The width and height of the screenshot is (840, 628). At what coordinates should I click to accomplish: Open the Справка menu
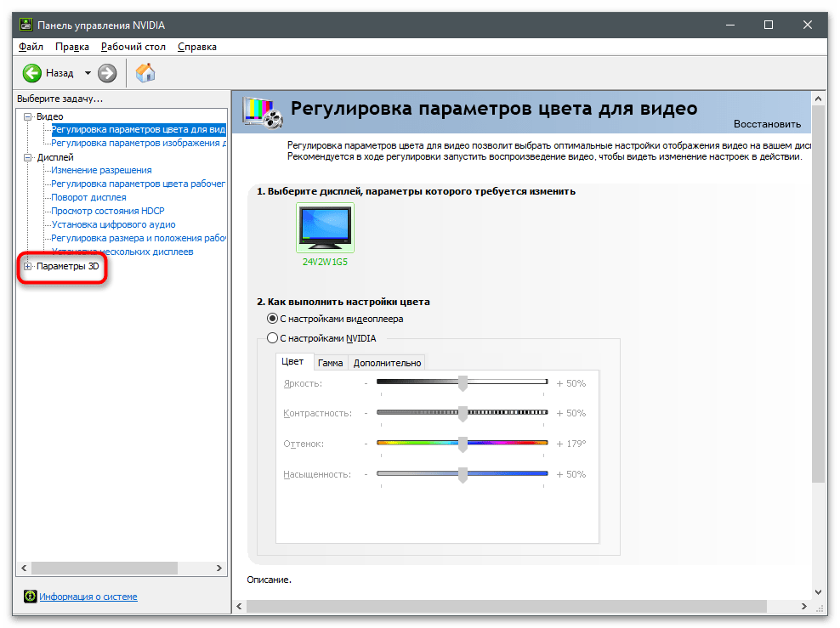tap(197, 47)
